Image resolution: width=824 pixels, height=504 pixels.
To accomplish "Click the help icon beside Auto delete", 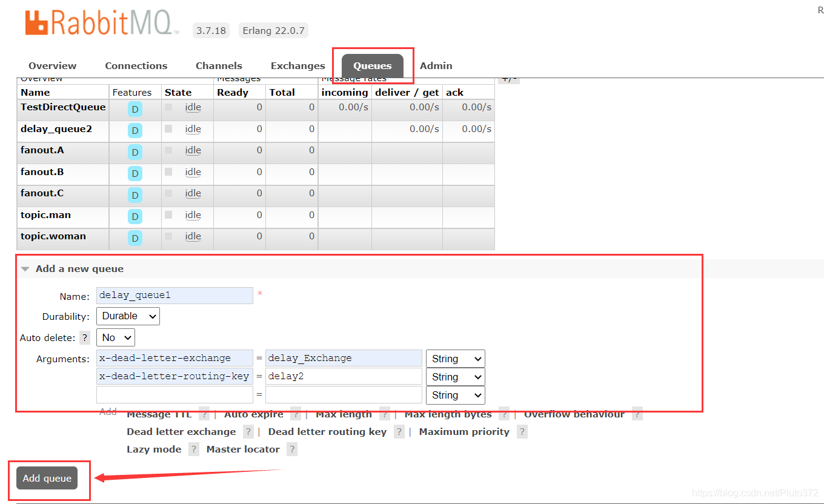I will click(85, 338).
